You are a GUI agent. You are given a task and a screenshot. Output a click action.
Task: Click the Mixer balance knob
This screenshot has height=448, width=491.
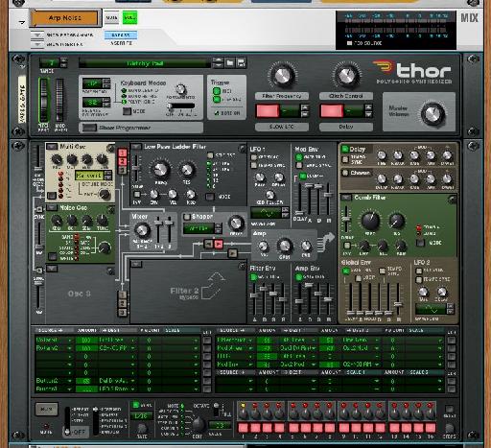click(x=142, y=230)
